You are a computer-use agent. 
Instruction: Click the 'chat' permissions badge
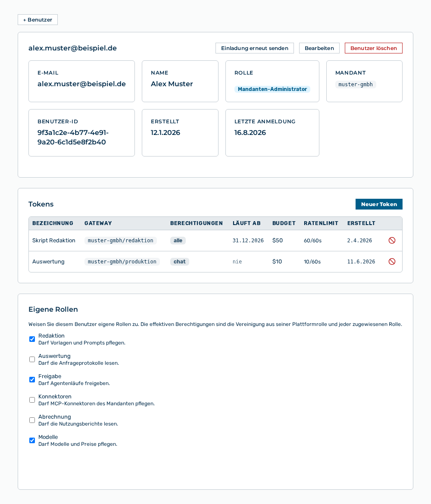point(180,262)
